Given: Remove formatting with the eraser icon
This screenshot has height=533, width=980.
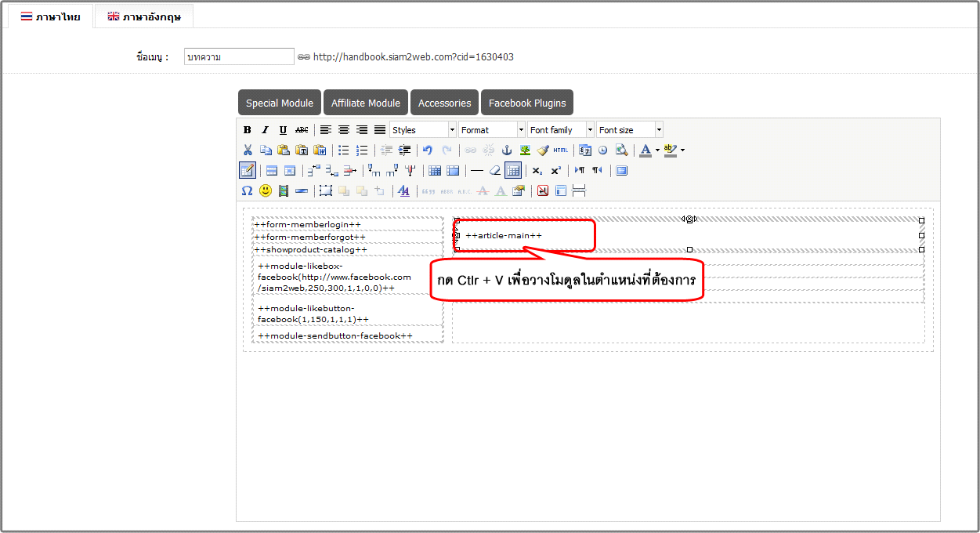Looking at the screenshot, I should 495,170.
